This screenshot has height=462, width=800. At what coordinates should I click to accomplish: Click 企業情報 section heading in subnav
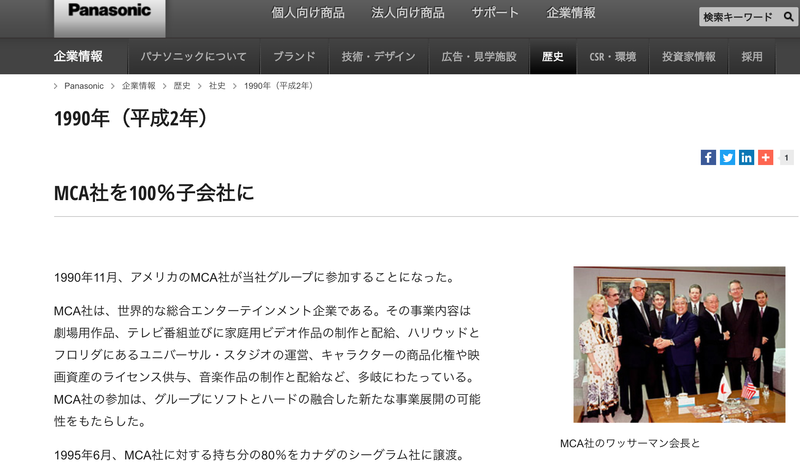[x=78, y=56]
